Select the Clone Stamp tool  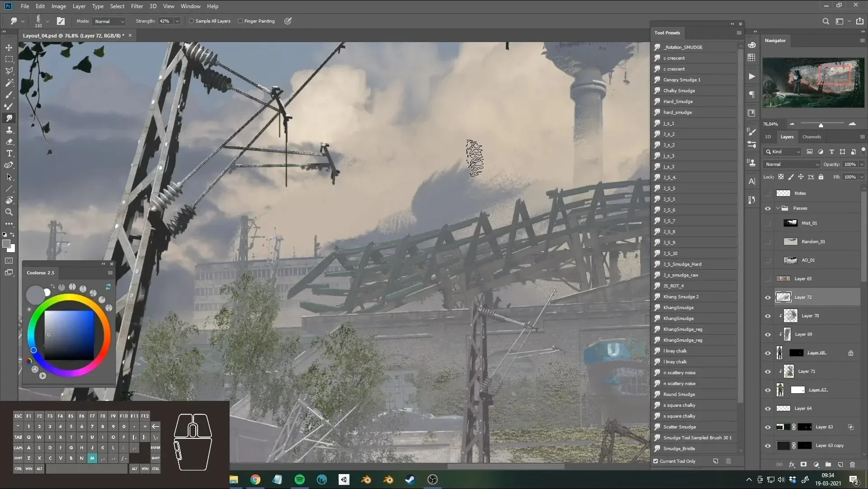9,130
